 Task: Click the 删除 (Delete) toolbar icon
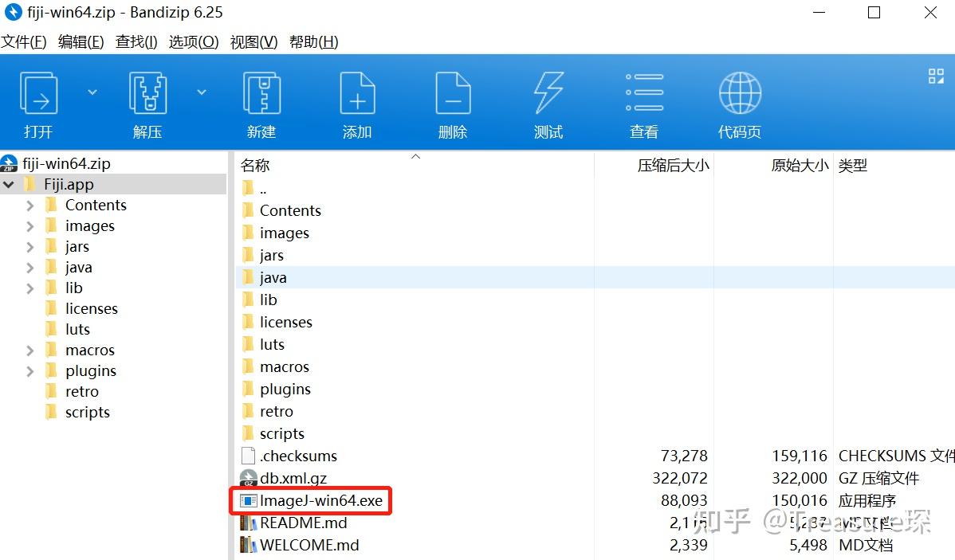pyautogui.click(x=453, y=96)
